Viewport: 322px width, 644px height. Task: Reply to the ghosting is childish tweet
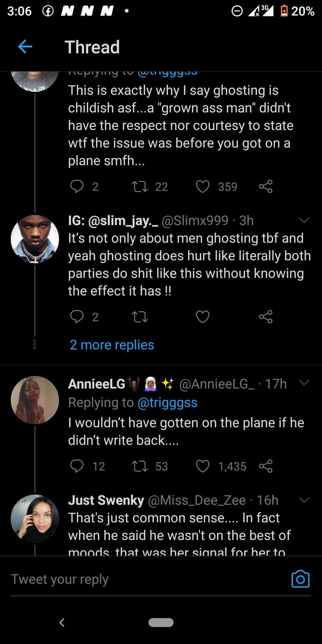(x=77, y=186)
